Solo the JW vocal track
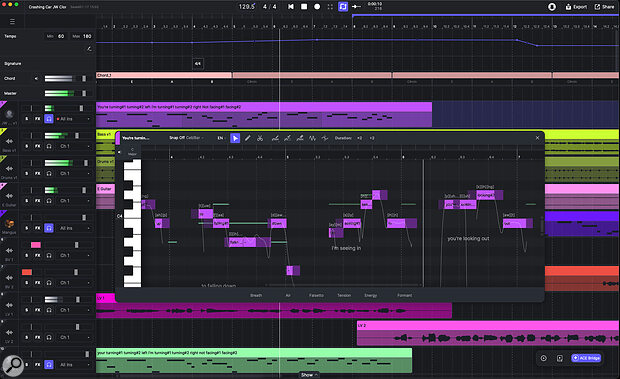This screenshot has width=620, height=379. point(27,119)
